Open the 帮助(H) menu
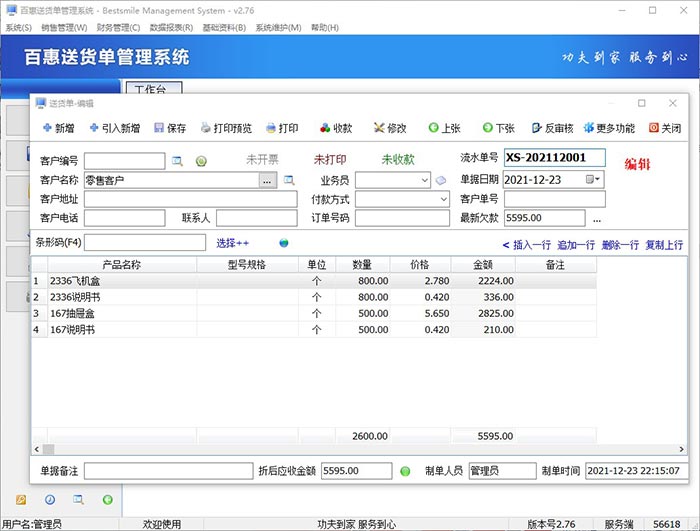The width and height of the screenshot is (700, 531). (325, 28)
